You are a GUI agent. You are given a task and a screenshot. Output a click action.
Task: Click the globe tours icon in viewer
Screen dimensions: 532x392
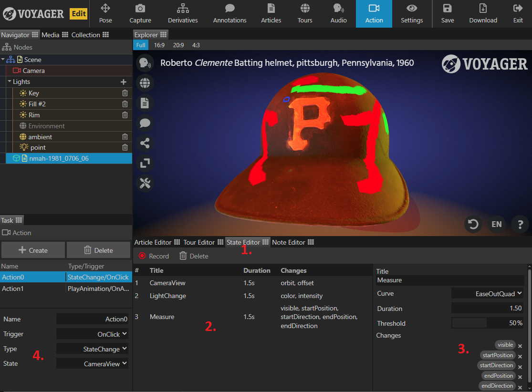(x=145, y=83)
